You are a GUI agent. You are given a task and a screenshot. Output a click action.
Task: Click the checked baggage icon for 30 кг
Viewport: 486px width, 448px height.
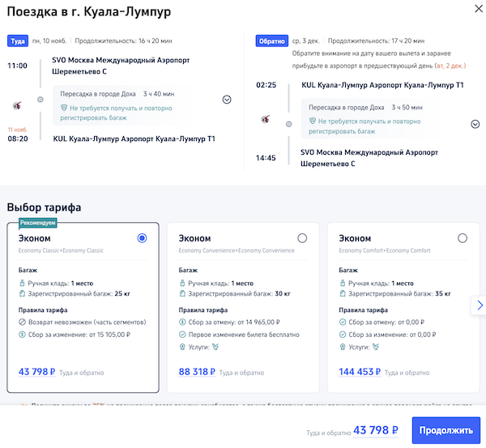(x=182, y=294)
